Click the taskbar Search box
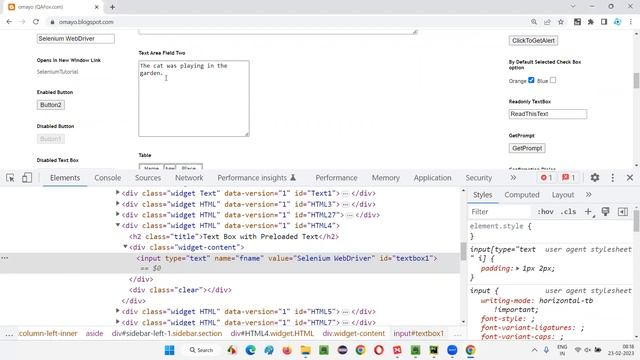 tap(201, 350)
